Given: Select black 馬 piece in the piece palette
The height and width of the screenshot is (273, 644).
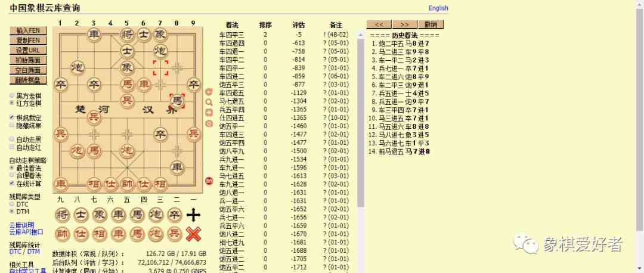Looking at the screenshot, I should click(x=138, y=215).
